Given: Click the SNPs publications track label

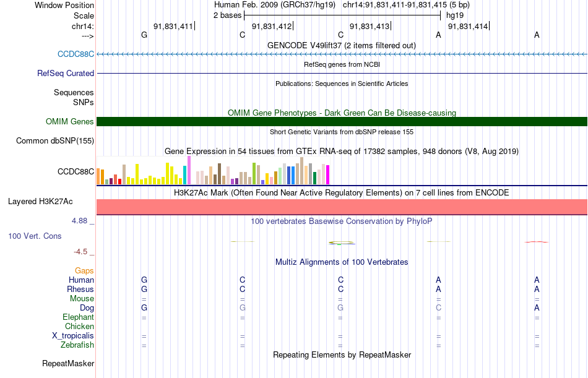Looking at the screenshot, I should (84, 102).
